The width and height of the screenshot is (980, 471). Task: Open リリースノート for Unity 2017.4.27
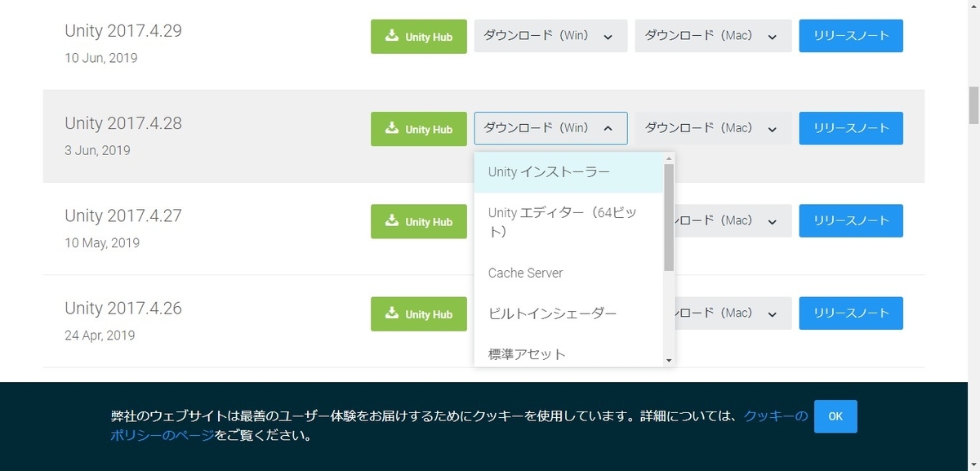[851, 220]
